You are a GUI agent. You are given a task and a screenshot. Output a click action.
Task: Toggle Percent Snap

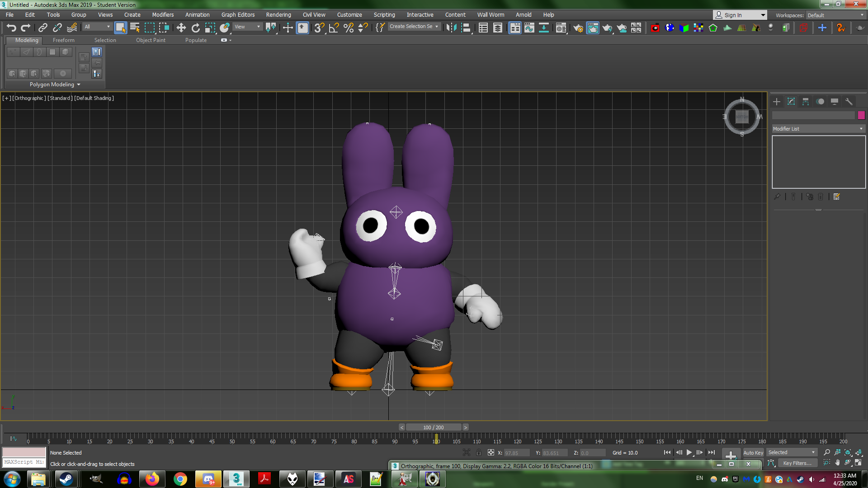tap(349, 28)
